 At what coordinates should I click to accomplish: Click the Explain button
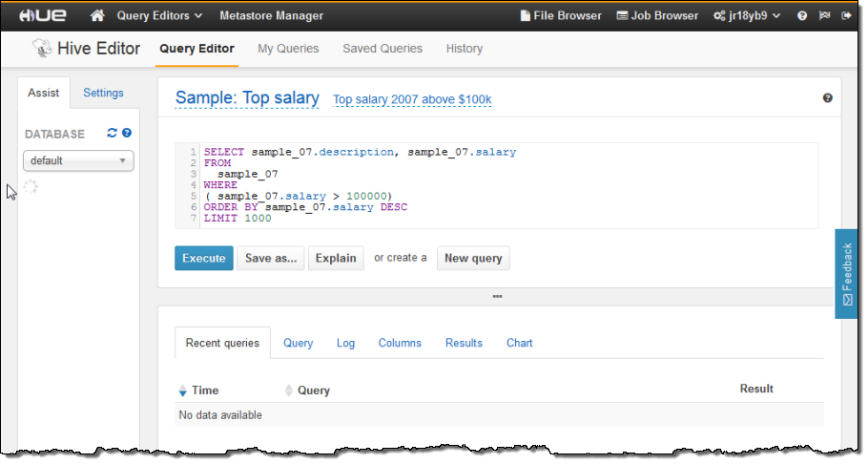336,258
